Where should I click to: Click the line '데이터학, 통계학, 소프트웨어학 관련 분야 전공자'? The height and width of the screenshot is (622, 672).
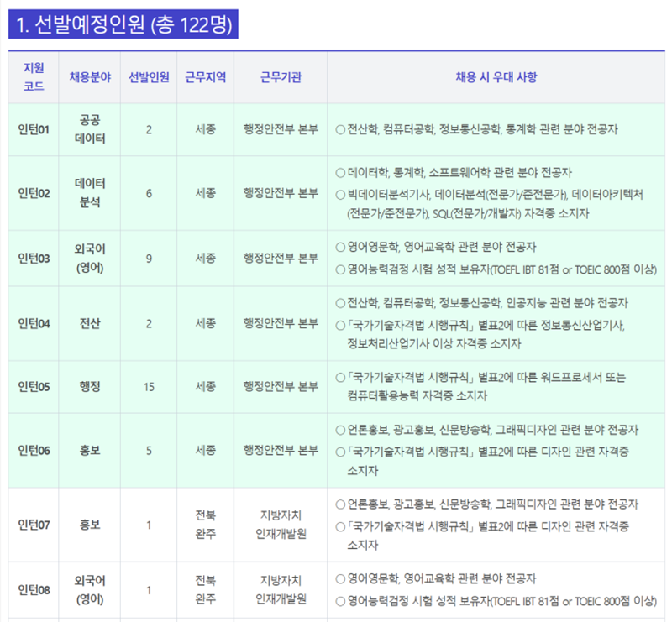point(454,173)
